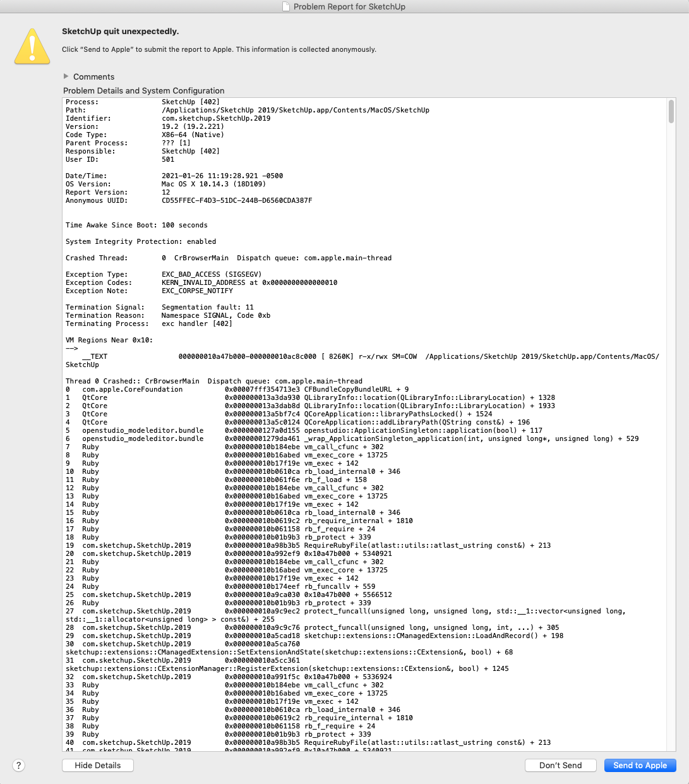Click the RegisterExtension + 1245 line
This screenshot has width=689, height=784.
pyautogui.click(x=287, y=668)
